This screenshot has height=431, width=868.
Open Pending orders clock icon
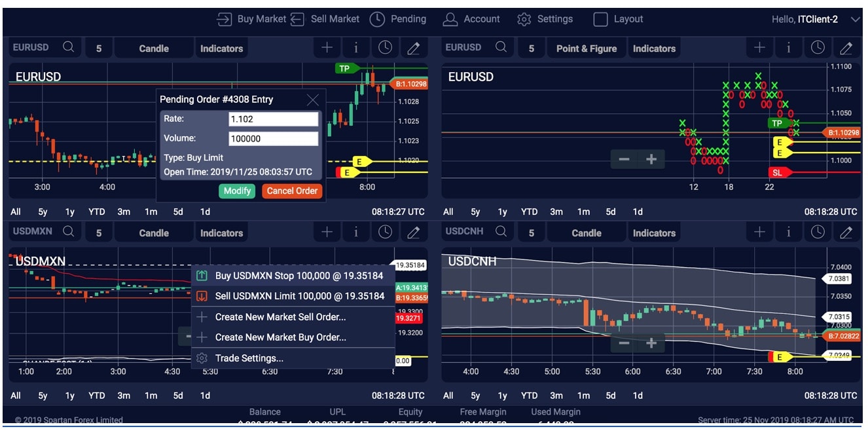(377, 19)
